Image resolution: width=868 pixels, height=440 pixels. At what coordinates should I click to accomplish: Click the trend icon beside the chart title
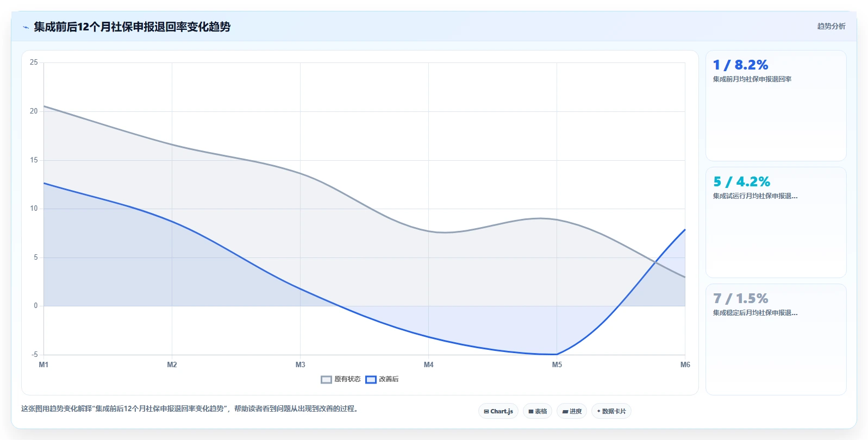point(26,27)
